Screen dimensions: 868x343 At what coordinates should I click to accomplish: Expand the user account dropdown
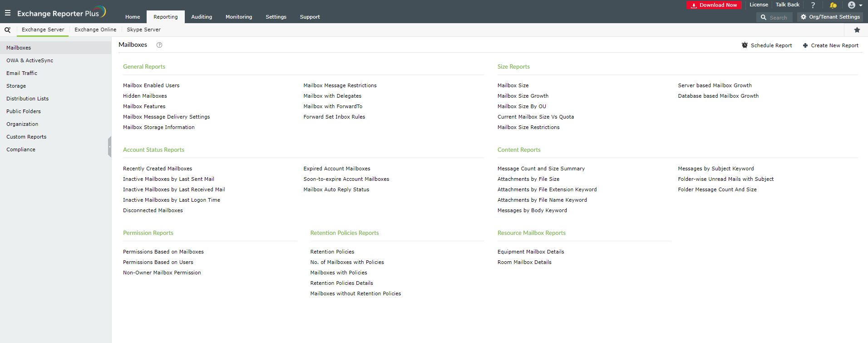pos(855,5)
